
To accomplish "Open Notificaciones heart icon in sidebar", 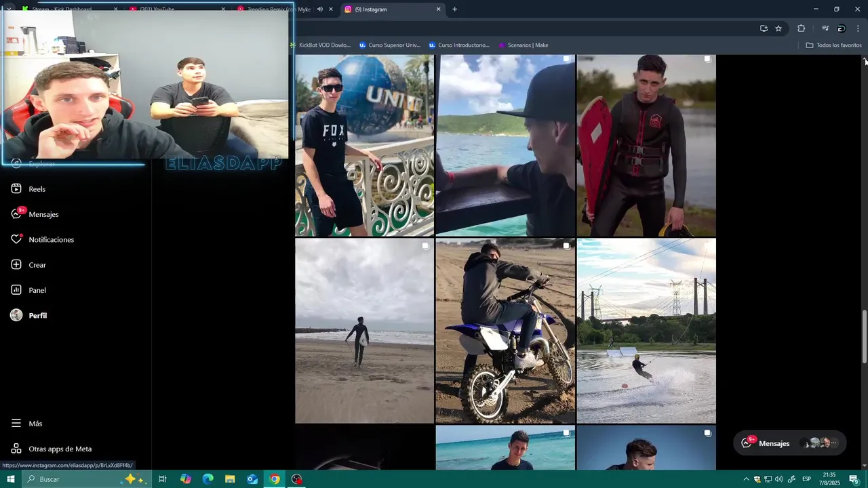I will pyautogui.click(x=16, y=239).
